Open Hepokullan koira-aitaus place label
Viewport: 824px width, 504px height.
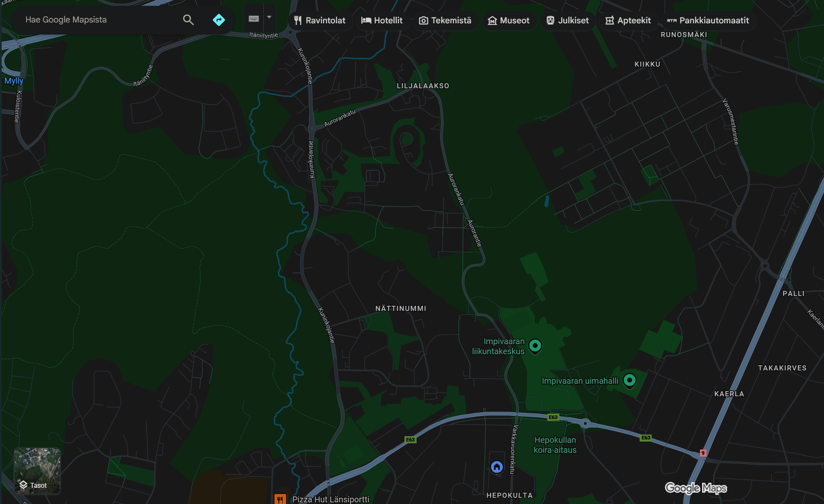[x=555, y=445]
